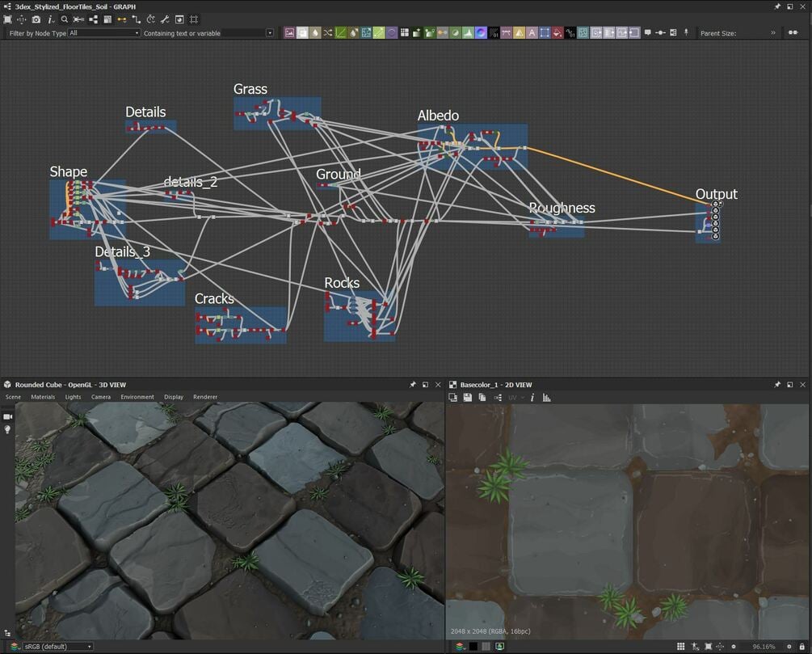The width and height of the screenshot is (812, 654).
Task: Add a Text node with the A icon
Action: click(x=532, y=33)
